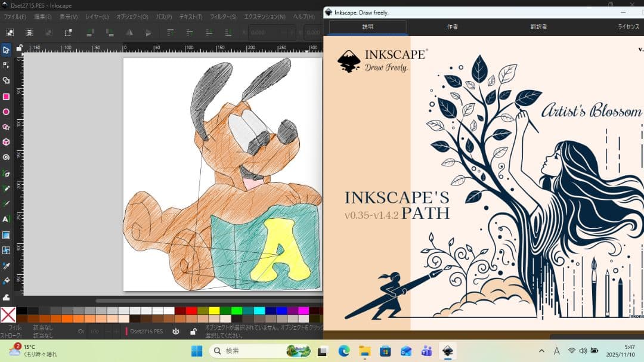Open Microsoft Edge from taskbar

point(344,351)
